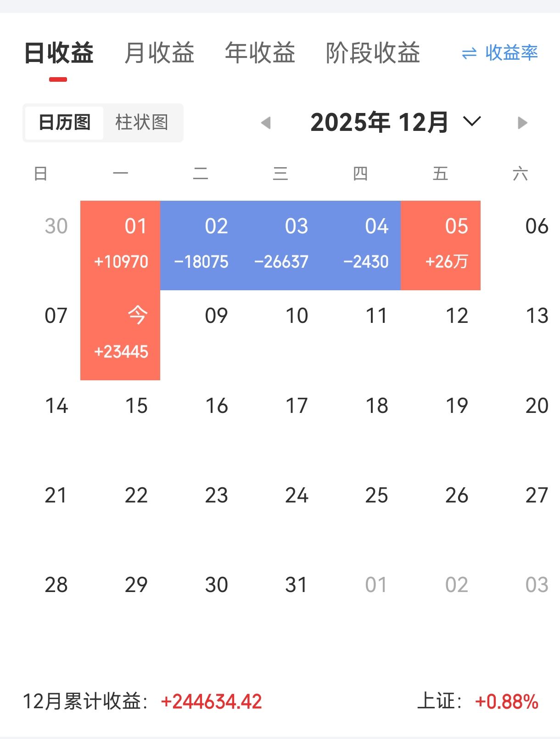The width and height of the screenshot is (560, 739).
Task: Tap the 上证 index +0.88% value
Action: click(506, 702)
